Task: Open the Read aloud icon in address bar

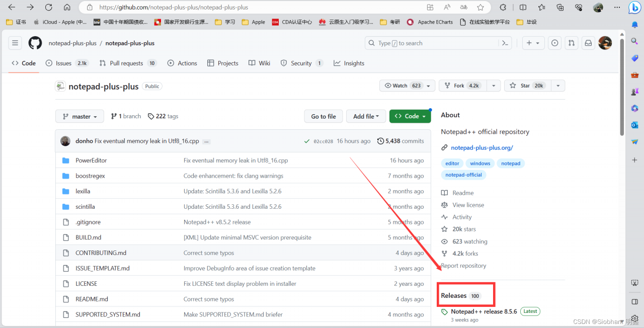Action: coord(447,8)
